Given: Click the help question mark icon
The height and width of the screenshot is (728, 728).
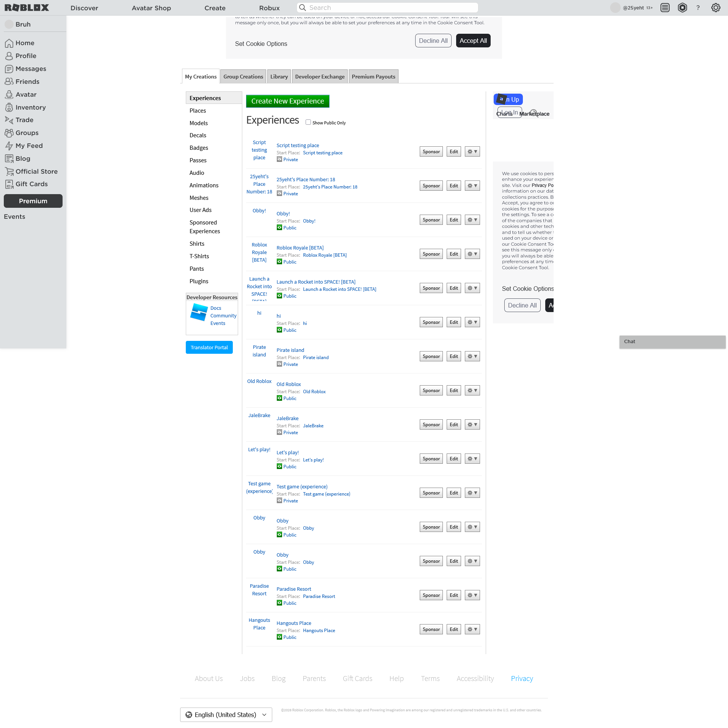Looking at the screenshot, I should pos(698,8).
